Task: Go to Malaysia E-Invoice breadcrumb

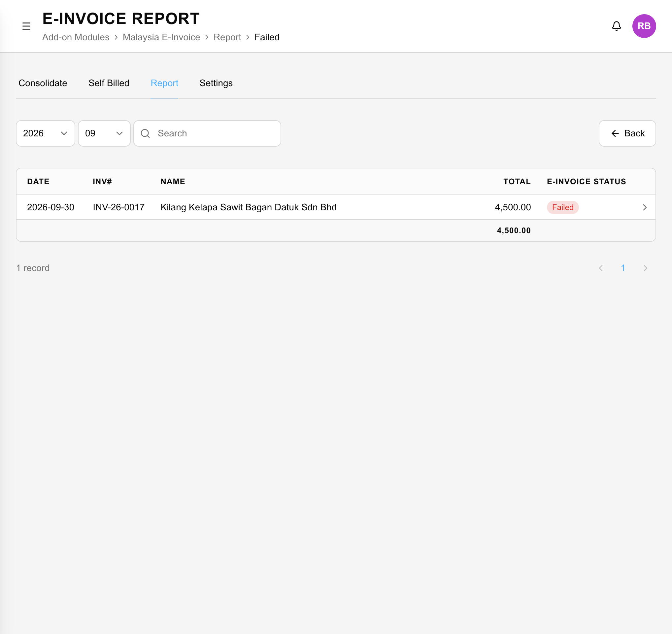Action: (x=161, y=37)
